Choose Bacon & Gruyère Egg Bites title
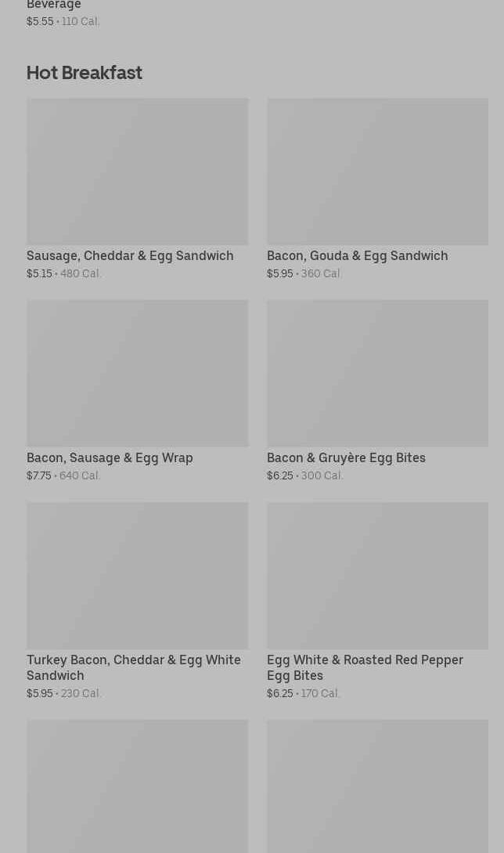Viewport: 504px width, 853px height. tap(347, 458)
